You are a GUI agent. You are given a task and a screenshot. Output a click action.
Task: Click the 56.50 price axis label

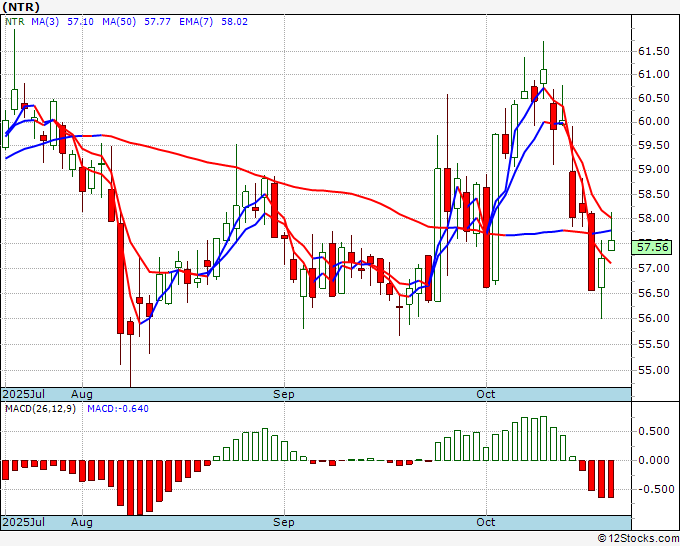654,294
